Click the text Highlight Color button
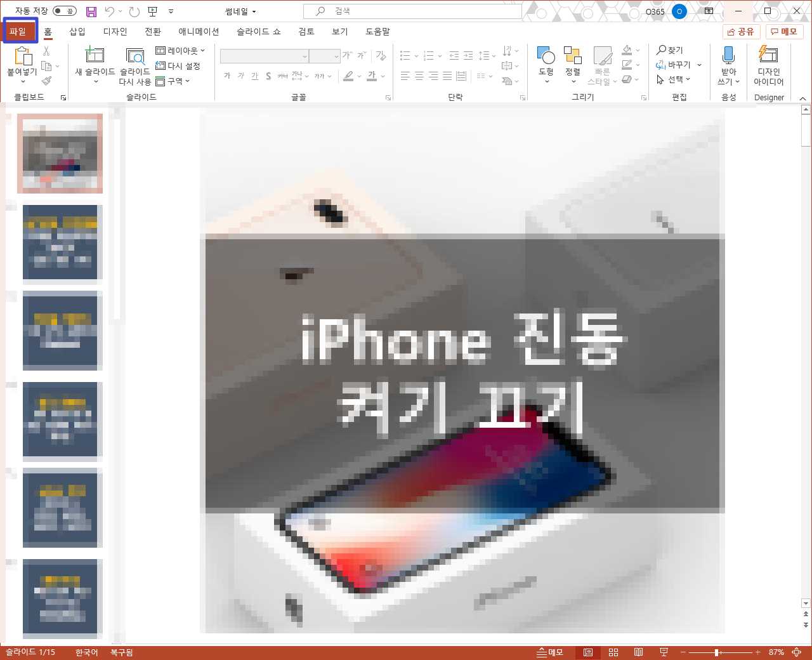The height and width of the screenshot is (660, 812). [348, 76]
